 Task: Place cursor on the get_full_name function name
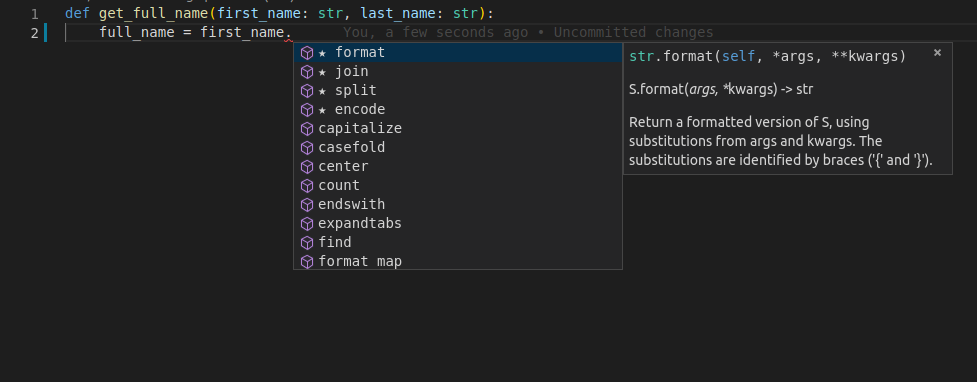tap(153, 14)
